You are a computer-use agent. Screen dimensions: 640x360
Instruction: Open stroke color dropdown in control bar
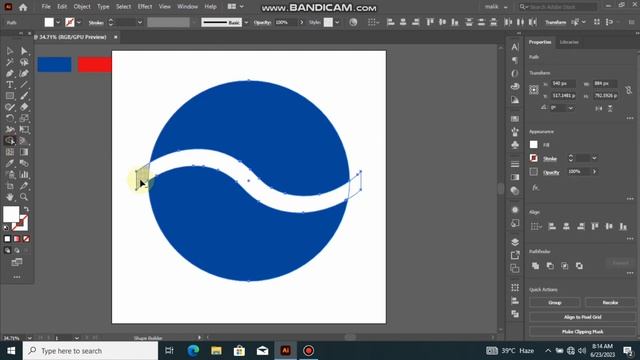79,22
